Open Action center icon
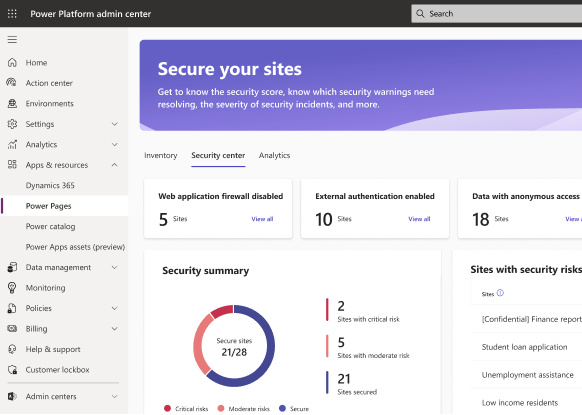 tap(12, 82)
